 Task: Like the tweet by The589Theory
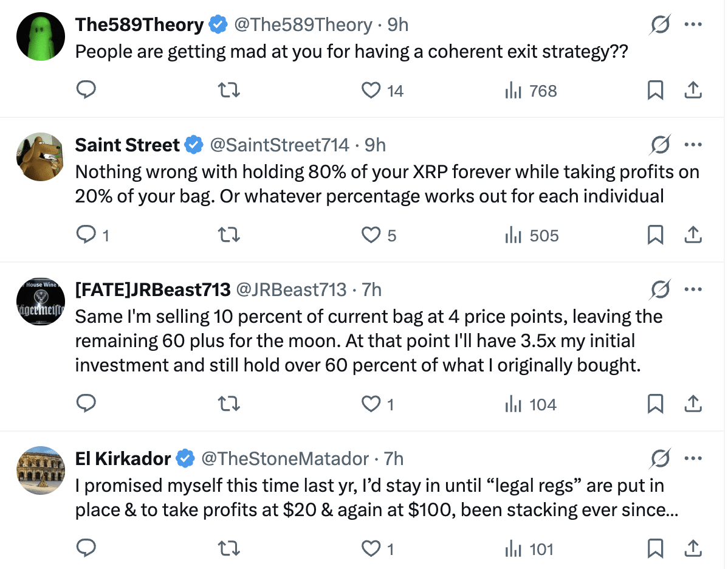pos(371,91)
